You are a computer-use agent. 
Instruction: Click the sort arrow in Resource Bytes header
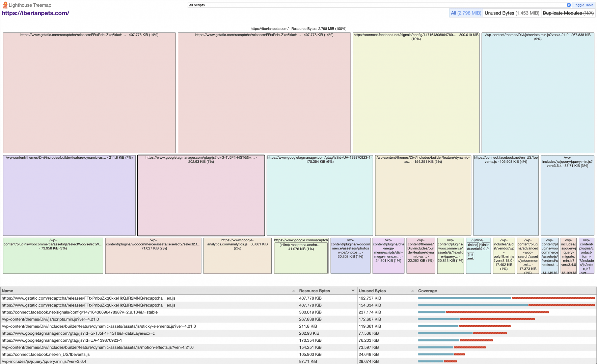pos(353,291)
